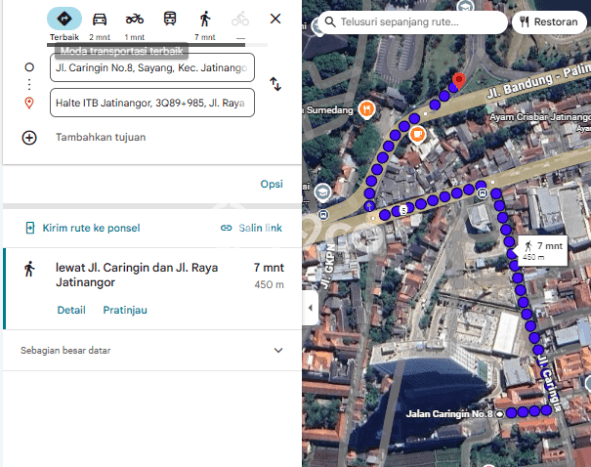The height and width of the screenshot is (467, 591).
Task: Filter the map by Restoran chip
Action: click(549, 22)
